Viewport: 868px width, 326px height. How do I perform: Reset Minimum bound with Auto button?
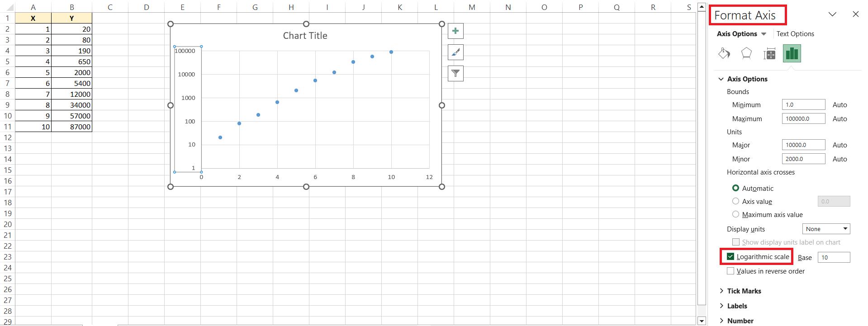point(840,105)
